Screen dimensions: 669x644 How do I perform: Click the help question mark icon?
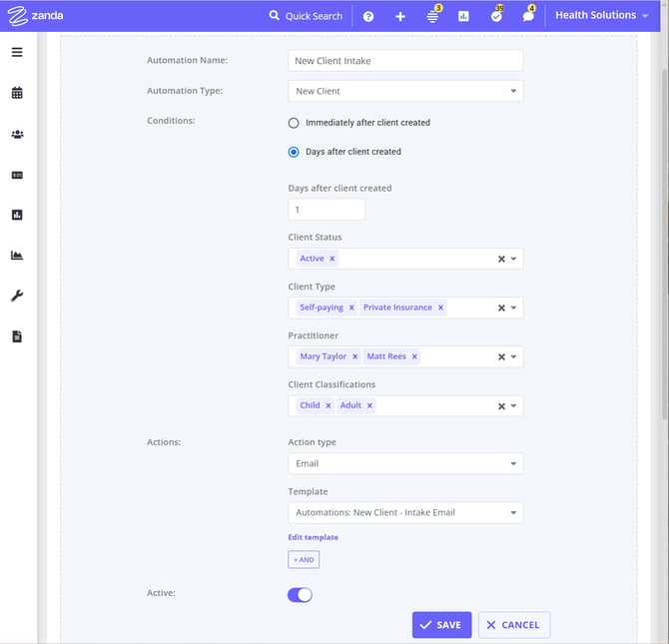click(x=368, y=16)
